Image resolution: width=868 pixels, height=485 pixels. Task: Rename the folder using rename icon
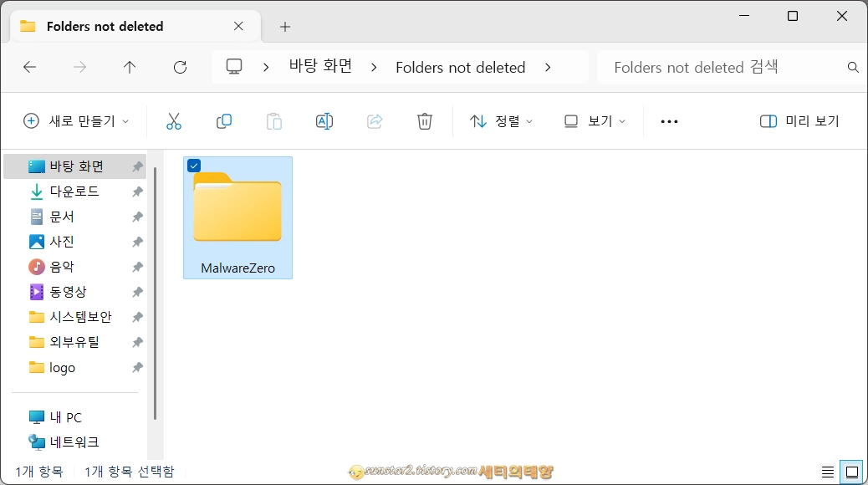coord(324,120)
